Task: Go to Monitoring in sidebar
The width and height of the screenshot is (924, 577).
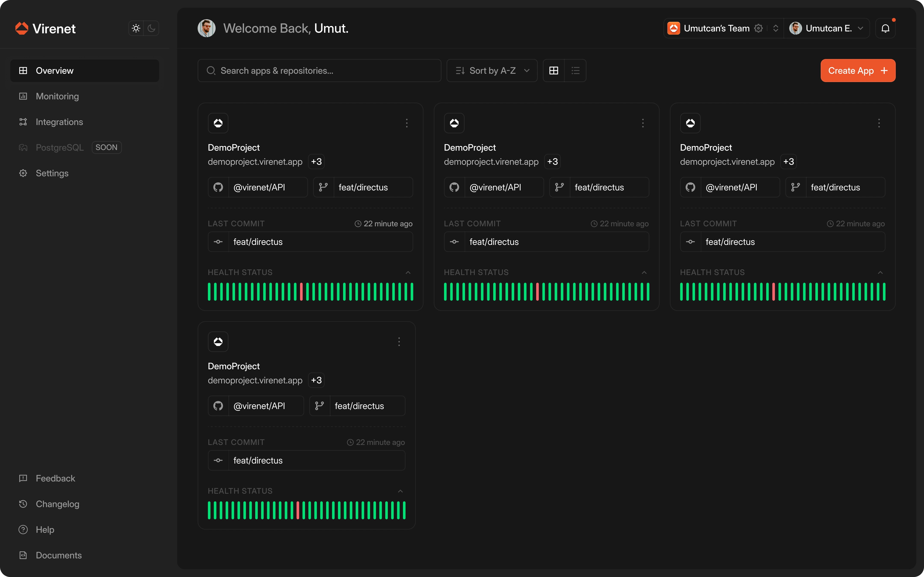Action: (57, 96)
